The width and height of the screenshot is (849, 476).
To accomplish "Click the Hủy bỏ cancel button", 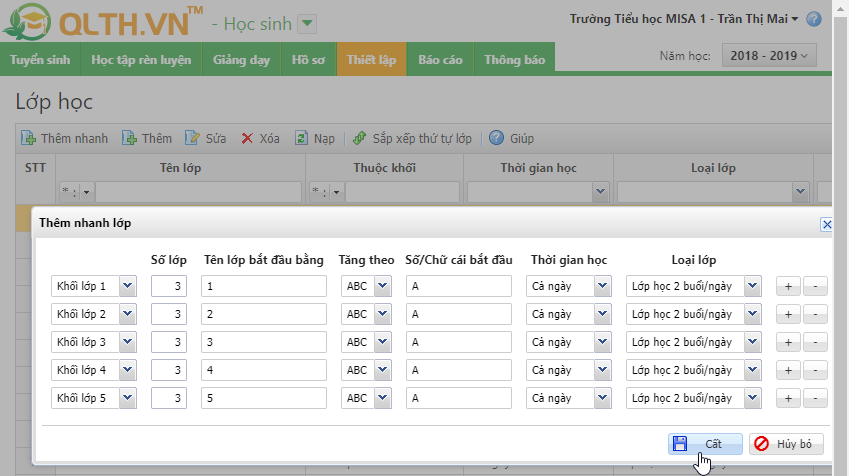I will [787, 444].
